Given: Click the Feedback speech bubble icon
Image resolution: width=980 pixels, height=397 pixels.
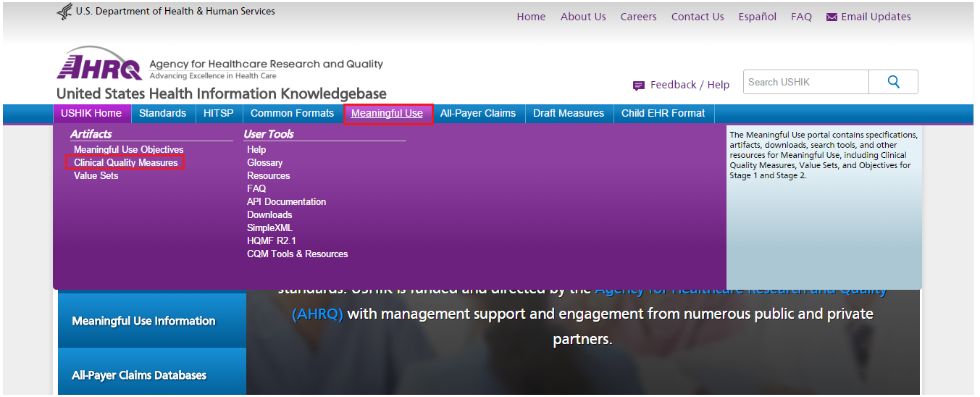Looking at the screenshot, I should [638, 85].
